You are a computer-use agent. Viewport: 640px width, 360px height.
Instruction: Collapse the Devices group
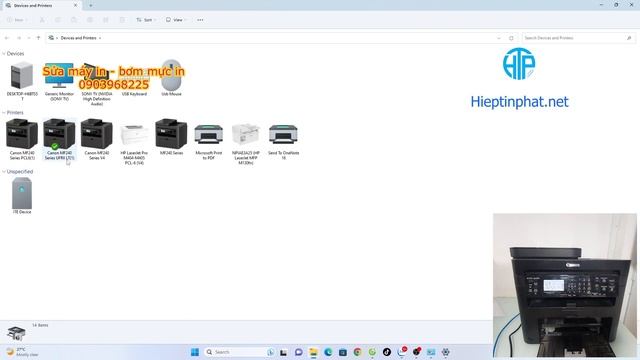4,53
